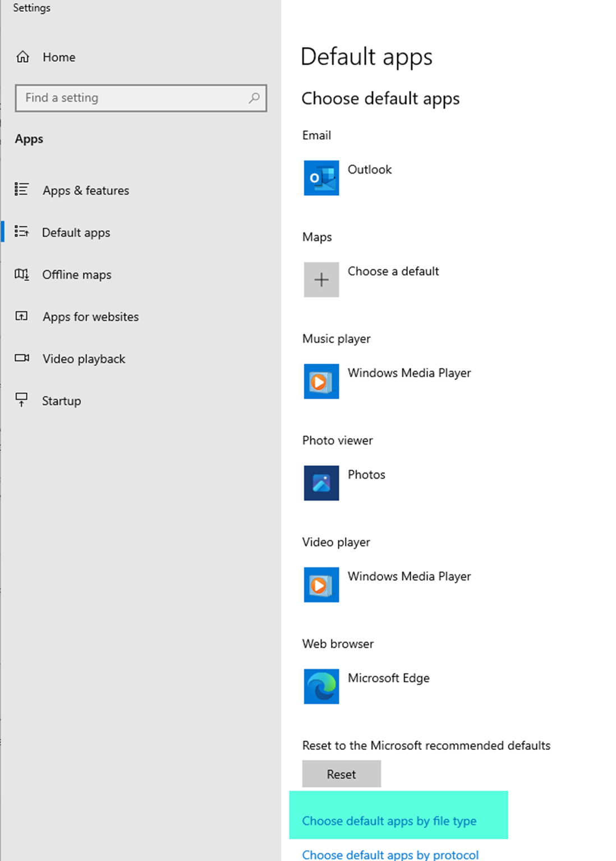616x861 pixels.
Task: Click Reset to the Microsoft recommended defaults text
Action: point(426,745)
